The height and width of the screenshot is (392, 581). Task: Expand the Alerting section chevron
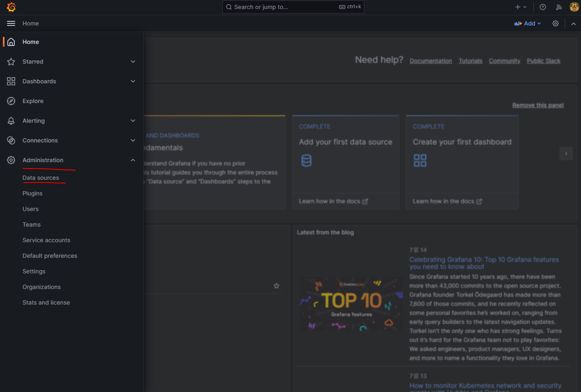point(133,121)
